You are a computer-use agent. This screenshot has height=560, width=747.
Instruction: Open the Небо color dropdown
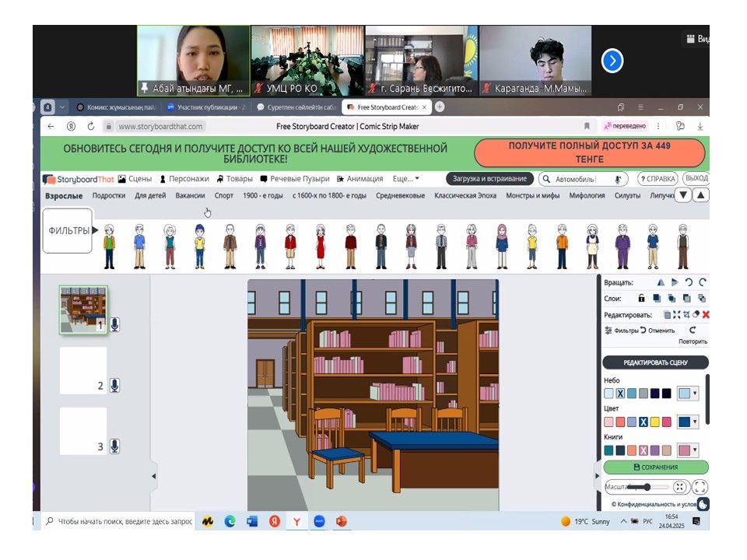pos(688,394)
